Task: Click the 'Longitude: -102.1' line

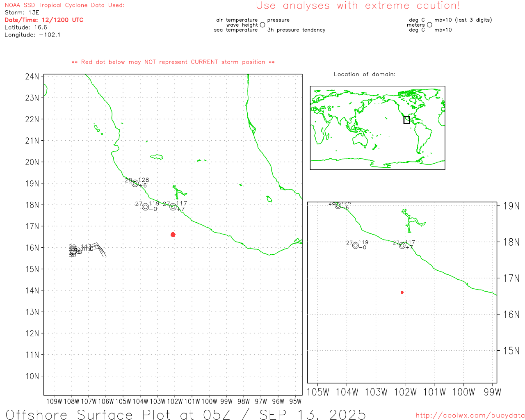Action: (x=32, y=35)
